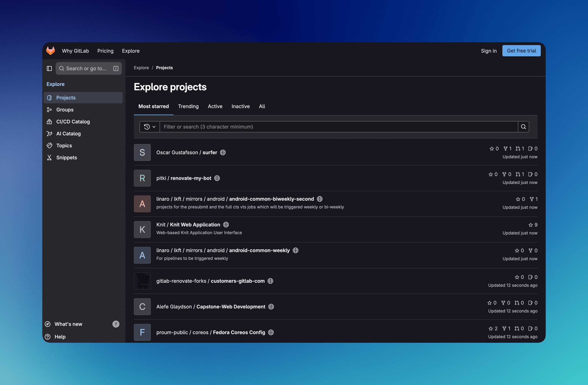
Task: Open AI Catalog sidebar item
Action: (x=68, y=134)
